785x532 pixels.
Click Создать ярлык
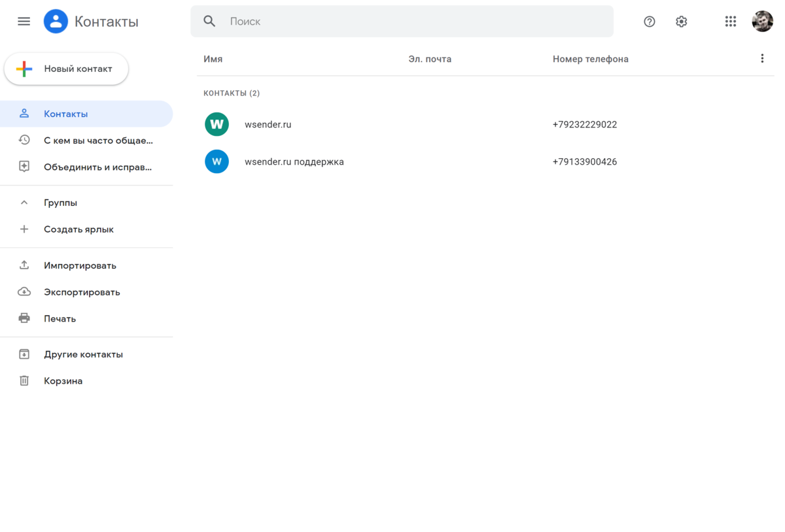click(x=86, y=229)
